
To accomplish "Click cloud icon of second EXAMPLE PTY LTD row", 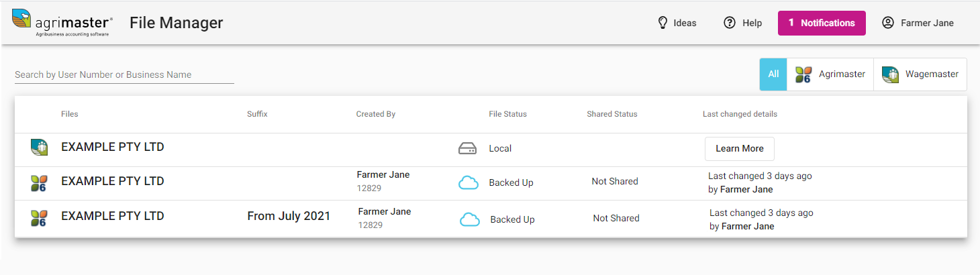I will pyautogui.click(x=469, y=182).
